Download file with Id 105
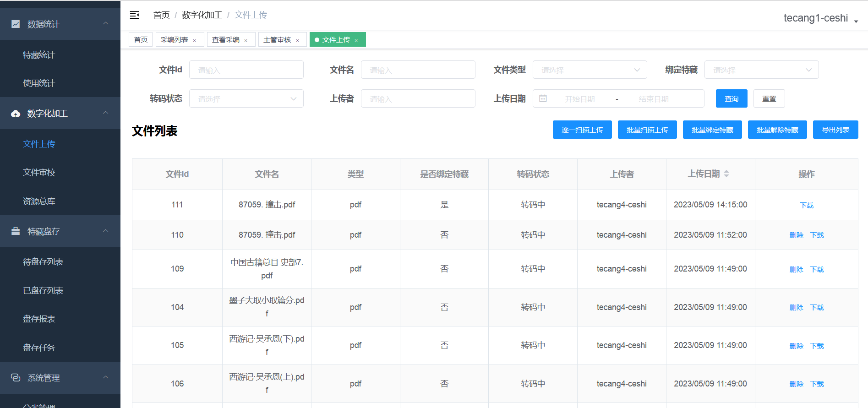The image size is (868, 408). (817, 346)
